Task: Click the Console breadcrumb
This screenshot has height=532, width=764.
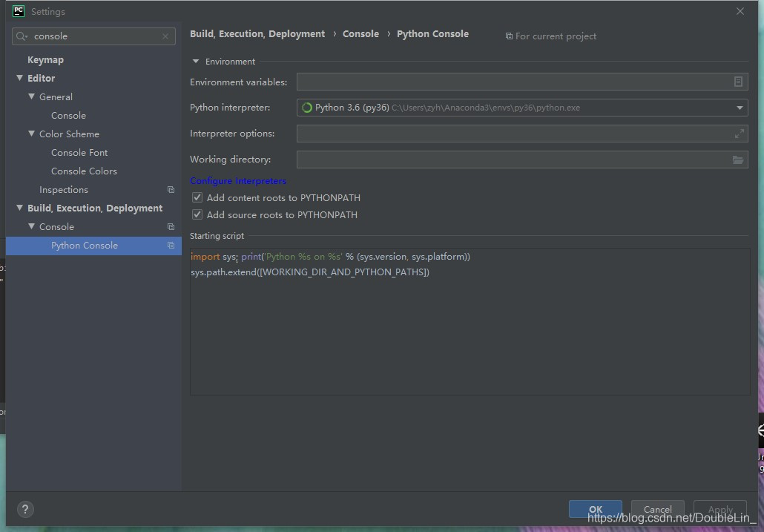Action: pyautogui.click(x=360, y=33)
